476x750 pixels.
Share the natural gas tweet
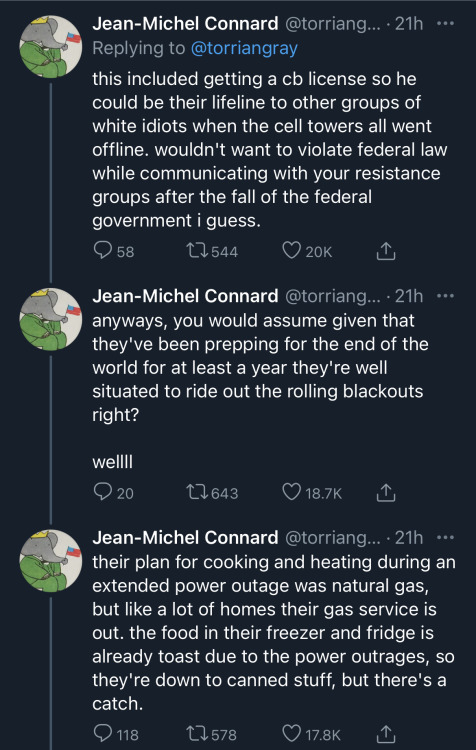click(x=386, y=734)
